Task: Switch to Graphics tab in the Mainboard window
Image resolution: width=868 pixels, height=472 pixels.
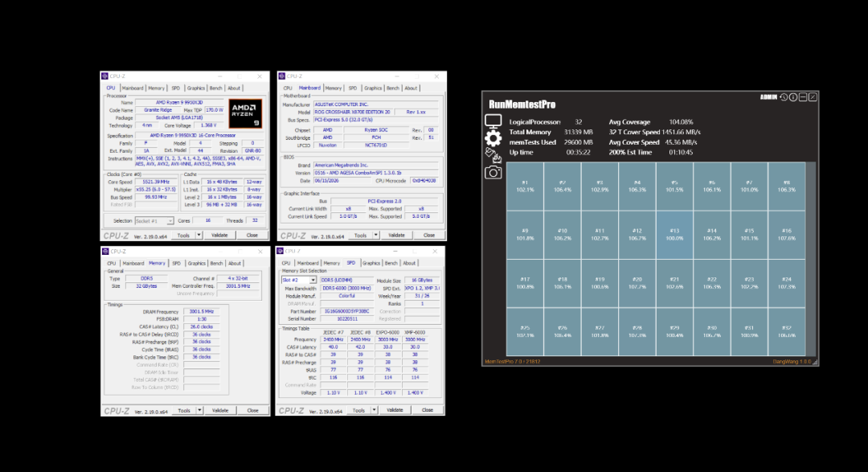Action: [373, 88]
